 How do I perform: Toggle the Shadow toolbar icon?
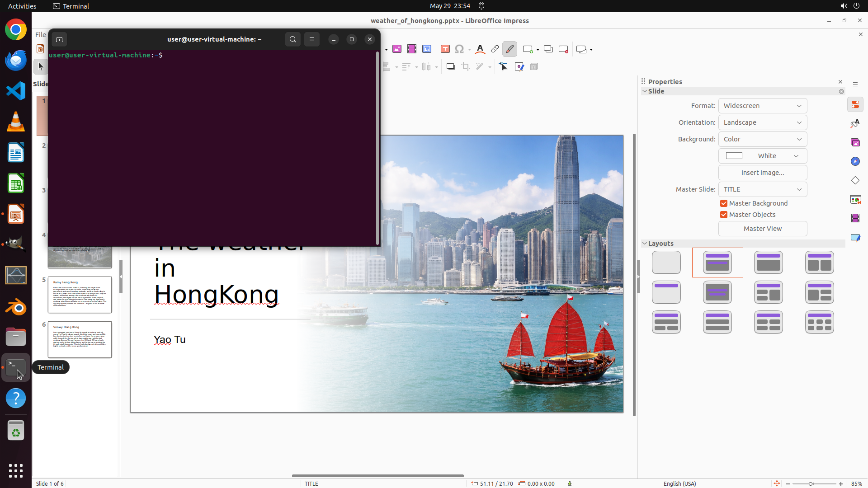point(451,67)
